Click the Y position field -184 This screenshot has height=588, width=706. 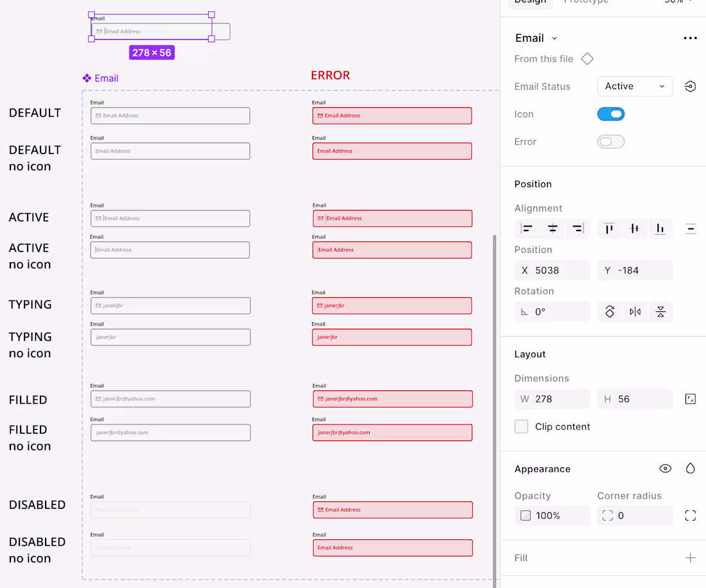[635, 270]
